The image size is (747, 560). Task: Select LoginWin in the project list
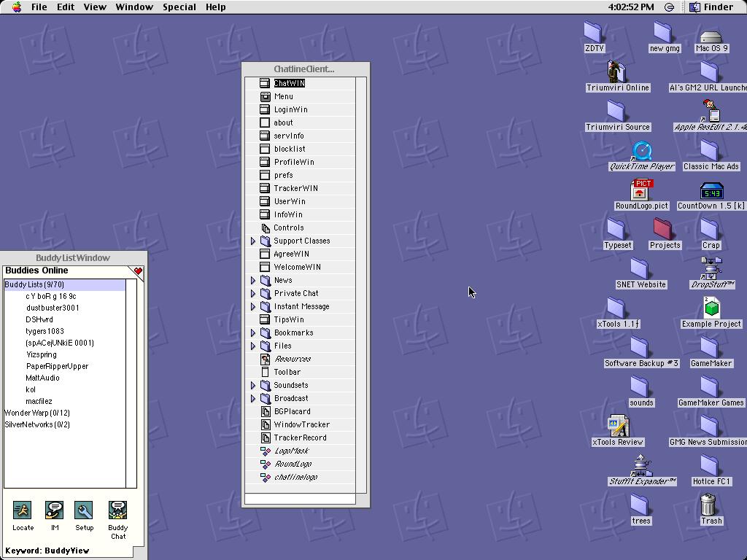tap(290, 109)
